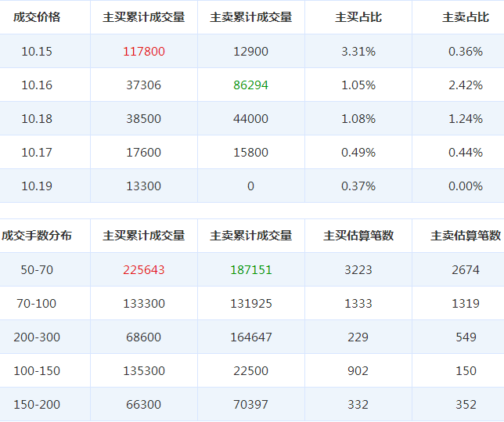504x422 pixels.
Task: Click the value 13300
Action: pyautogui.click(x=144, y=186)
